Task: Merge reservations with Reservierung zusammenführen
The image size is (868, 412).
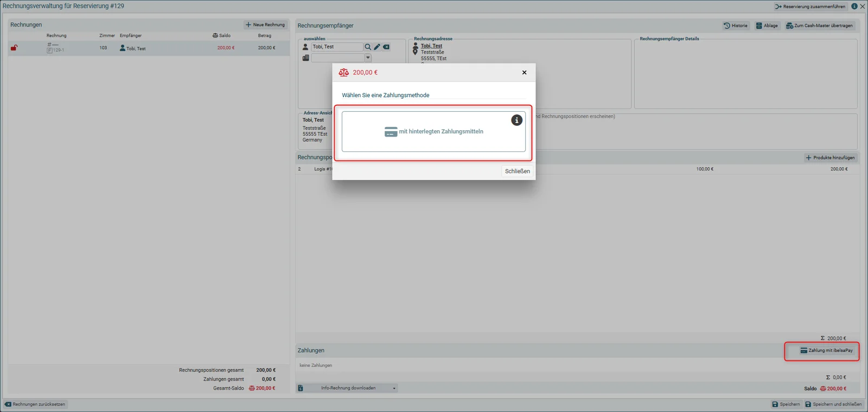Action: (x=810, y=7)
